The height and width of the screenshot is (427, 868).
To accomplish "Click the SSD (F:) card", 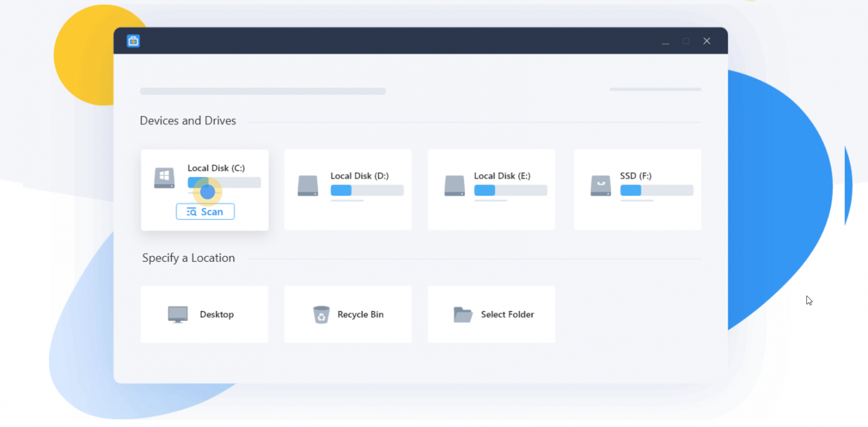I will click(637, 189).
